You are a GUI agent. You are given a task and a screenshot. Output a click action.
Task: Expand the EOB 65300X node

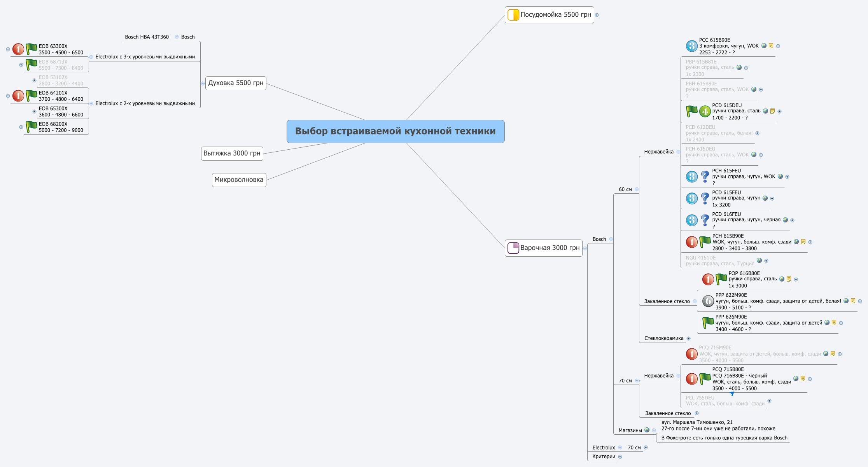tap(34, 111)
